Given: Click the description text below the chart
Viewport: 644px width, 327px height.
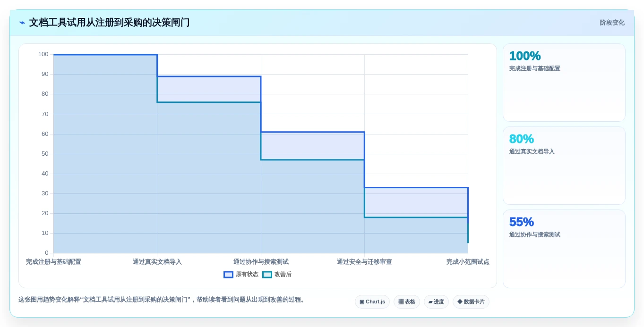Looking at the screenshot, I should pos(162,300).
